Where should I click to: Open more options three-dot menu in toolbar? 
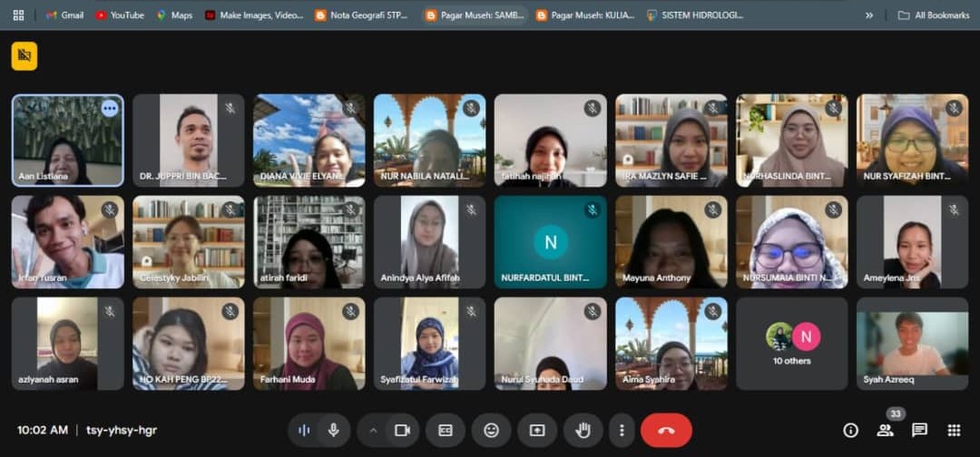click(622, 430)
